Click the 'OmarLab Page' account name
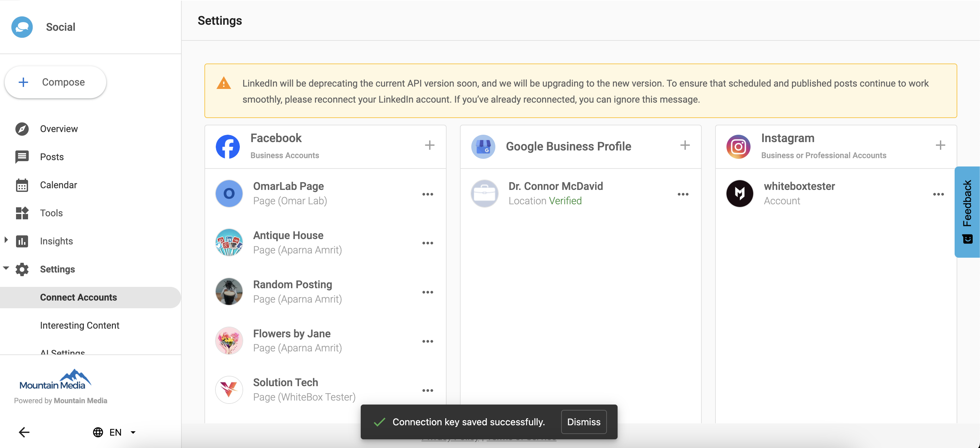This screenshot has width=980, height=448. [288, 186]
